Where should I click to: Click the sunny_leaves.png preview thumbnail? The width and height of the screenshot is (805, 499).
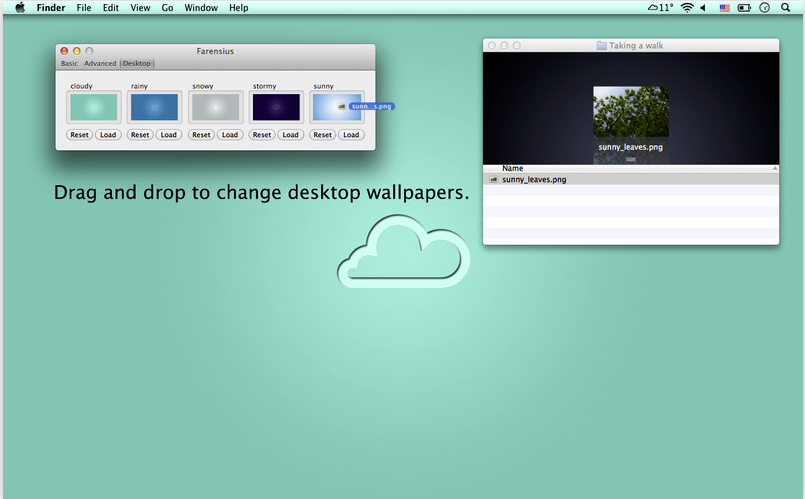631,111
